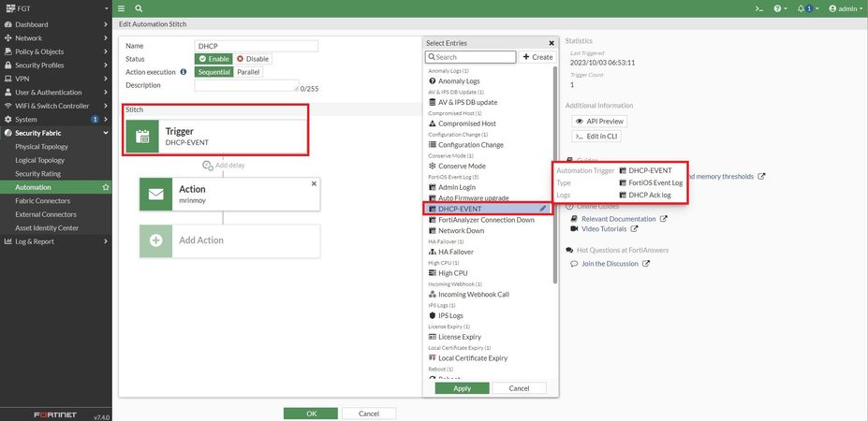Toggle the hamburger menu icon
The height and width of the screenshot is (421, 868).
click(121, 8)
